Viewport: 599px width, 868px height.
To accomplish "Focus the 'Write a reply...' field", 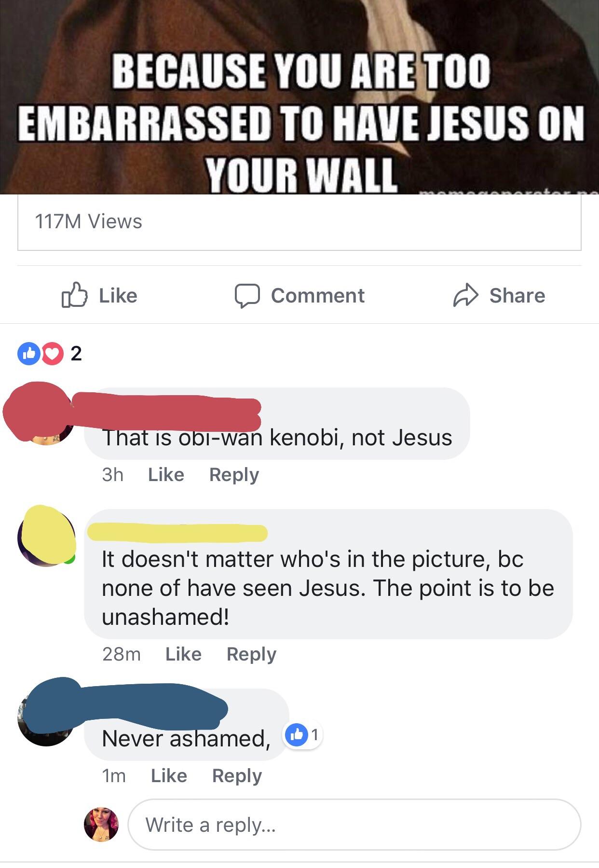I will coord(354,825).
